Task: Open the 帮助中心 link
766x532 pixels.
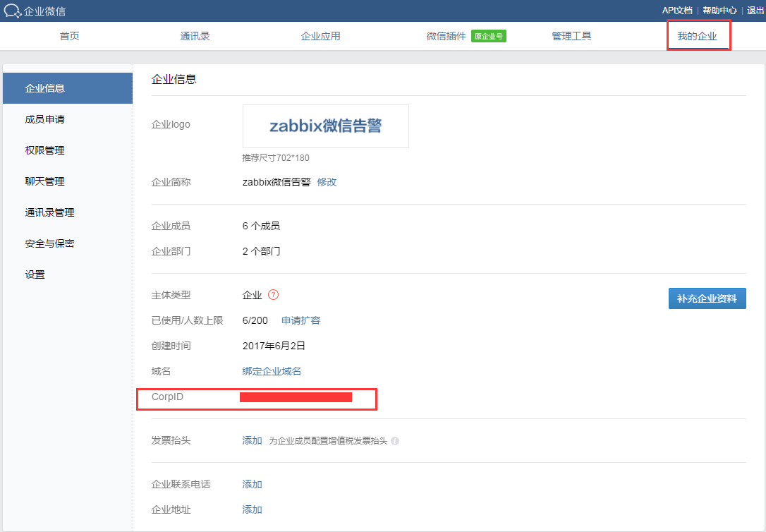Action: [719, 11]
